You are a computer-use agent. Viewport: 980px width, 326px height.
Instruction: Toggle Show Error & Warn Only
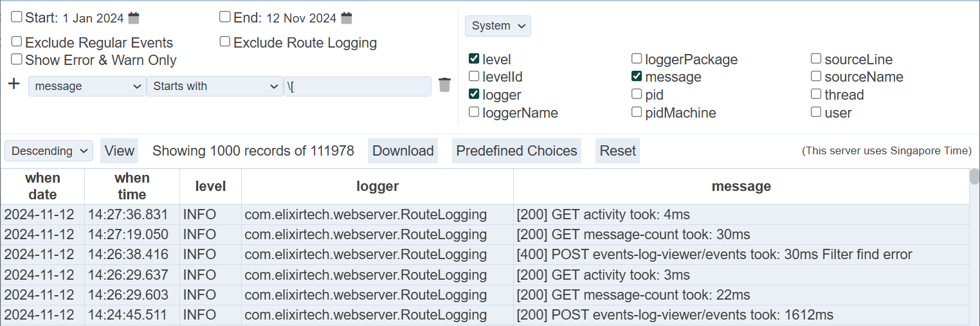click(17, 59)
